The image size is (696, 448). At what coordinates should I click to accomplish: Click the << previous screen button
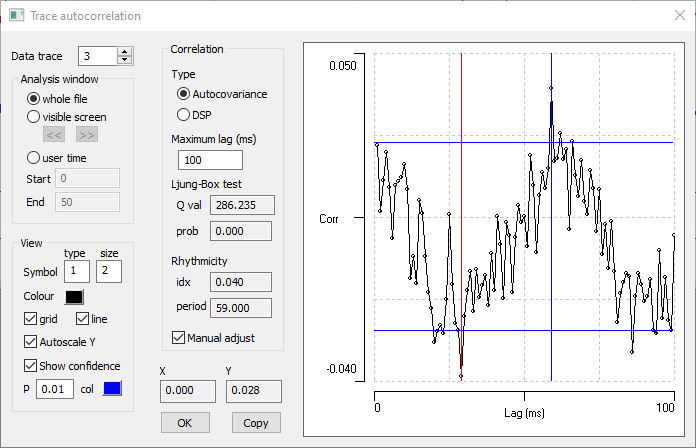click(x=54, y=135)
